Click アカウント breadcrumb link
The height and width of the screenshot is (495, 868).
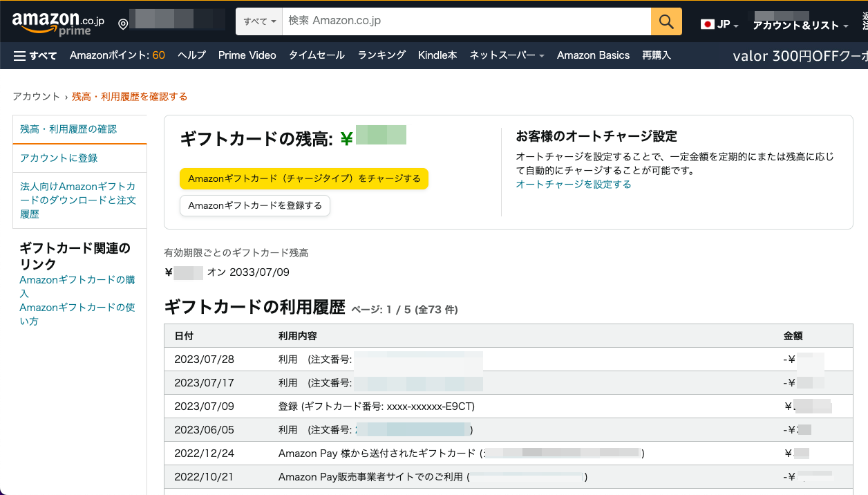(37, 97)
